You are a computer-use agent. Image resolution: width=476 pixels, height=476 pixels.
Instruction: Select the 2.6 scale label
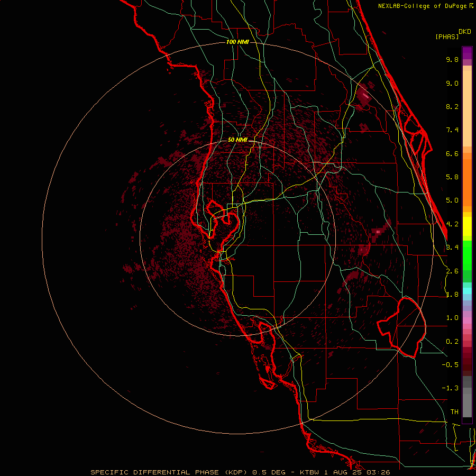[x=452, y=271]
